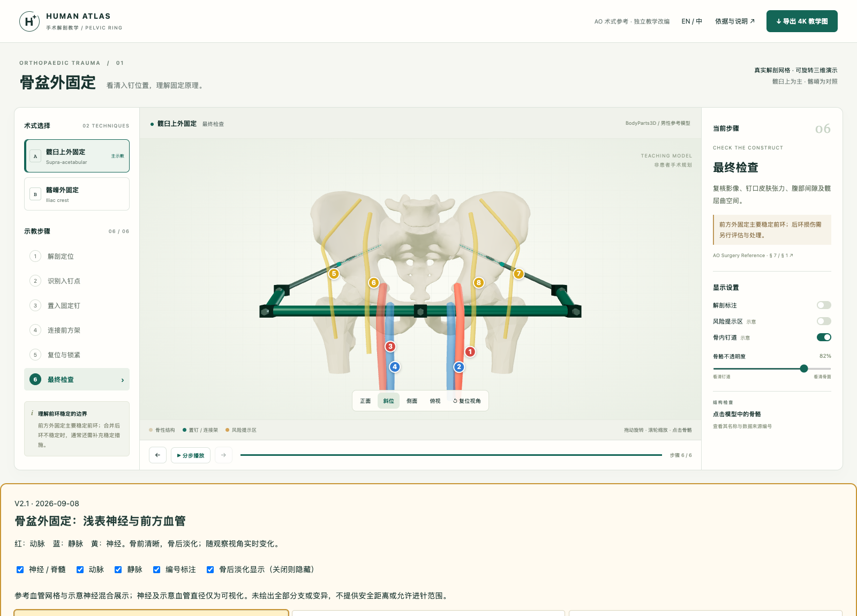Open 依据与说明 link
This screenshot has height=616, width=857.
pos(735,21)
